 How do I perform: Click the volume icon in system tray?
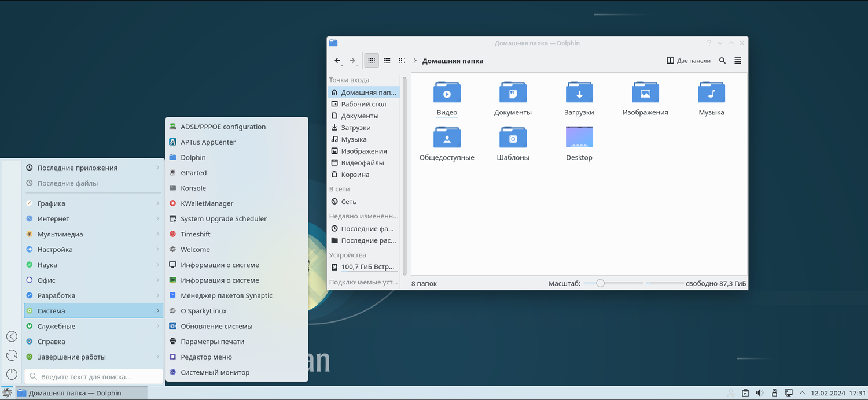760,393
